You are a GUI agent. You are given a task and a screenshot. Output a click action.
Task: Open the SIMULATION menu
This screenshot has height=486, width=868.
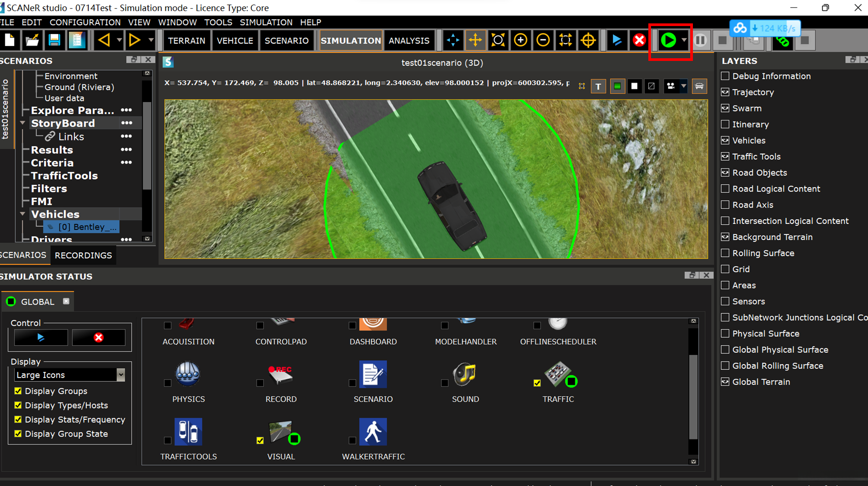(266, 22)
